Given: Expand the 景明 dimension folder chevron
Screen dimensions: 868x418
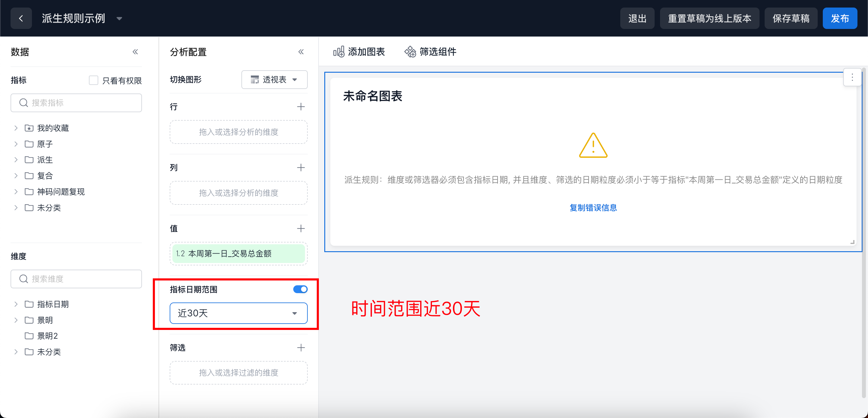Looking at the screenshot, I should pyautogui.click(x=16, y=320).
